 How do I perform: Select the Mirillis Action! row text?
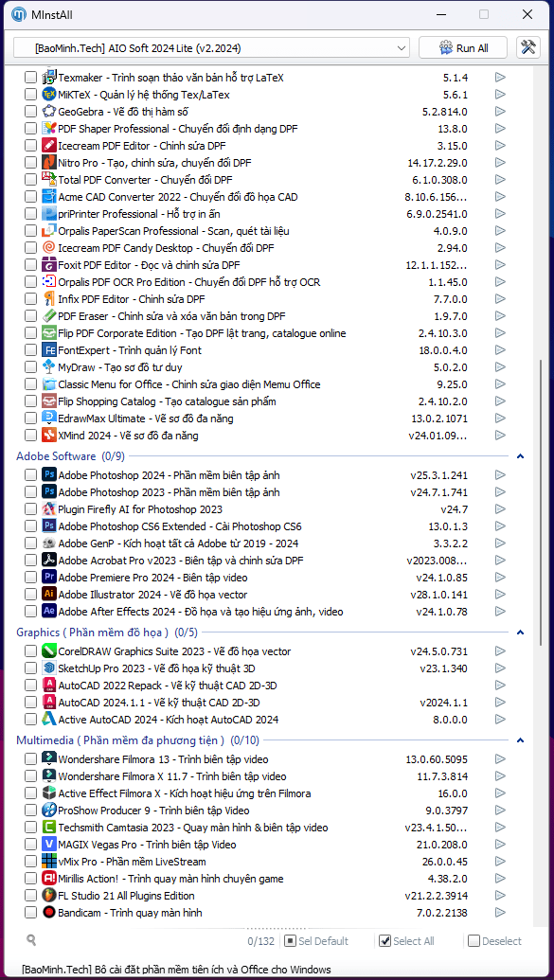171,879
